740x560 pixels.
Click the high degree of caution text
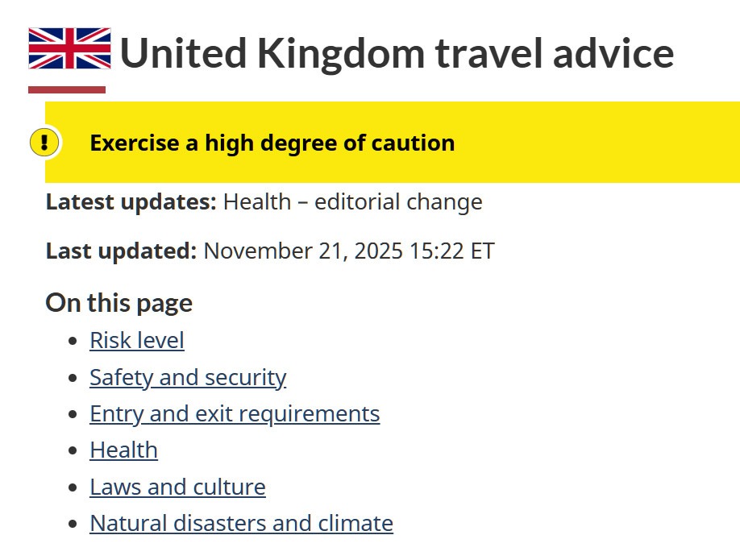pos(272,143)
